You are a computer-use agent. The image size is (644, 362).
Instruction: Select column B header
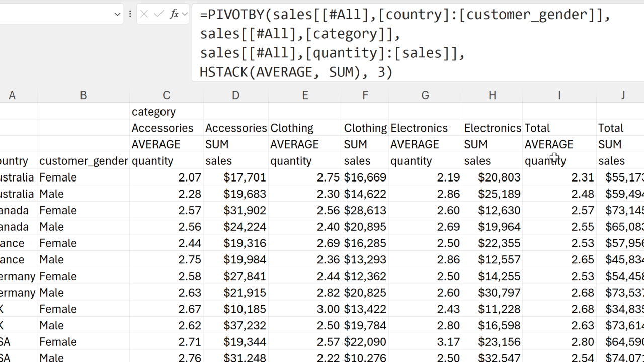83,95
